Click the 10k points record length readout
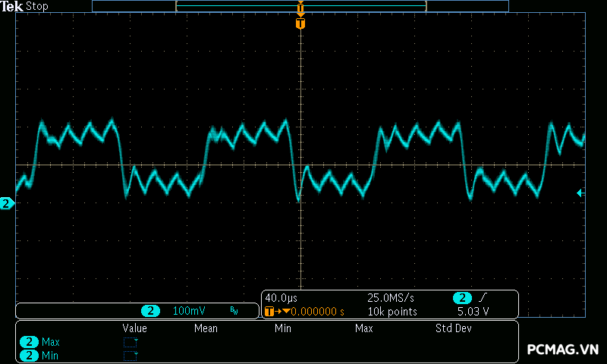 [392, 312]
